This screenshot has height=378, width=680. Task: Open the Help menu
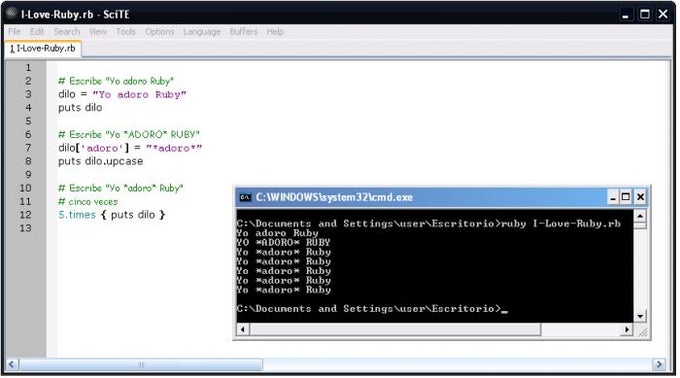275,32
